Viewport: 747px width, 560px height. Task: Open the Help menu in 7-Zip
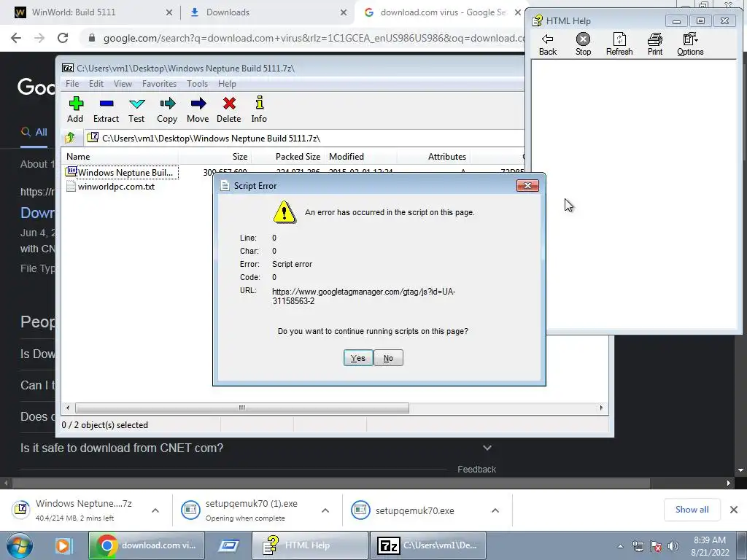click(x=228, y=84)
